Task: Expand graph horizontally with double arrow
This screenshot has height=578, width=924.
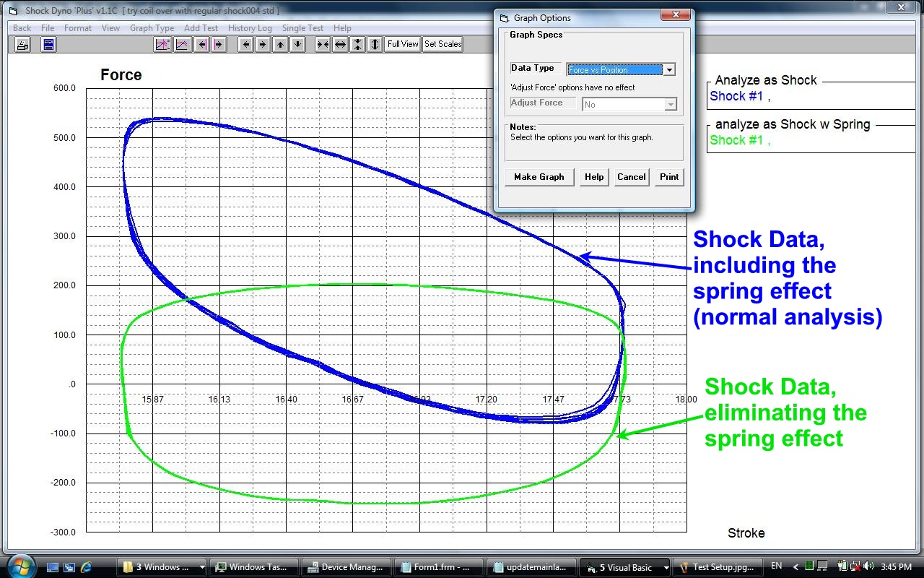Action: coord(340,44)
